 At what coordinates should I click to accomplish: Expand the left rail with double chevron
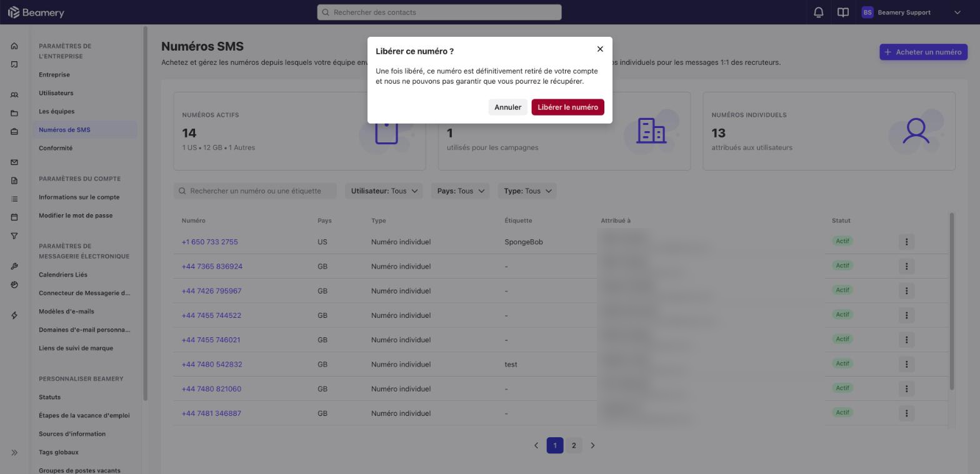pos(14,453)
